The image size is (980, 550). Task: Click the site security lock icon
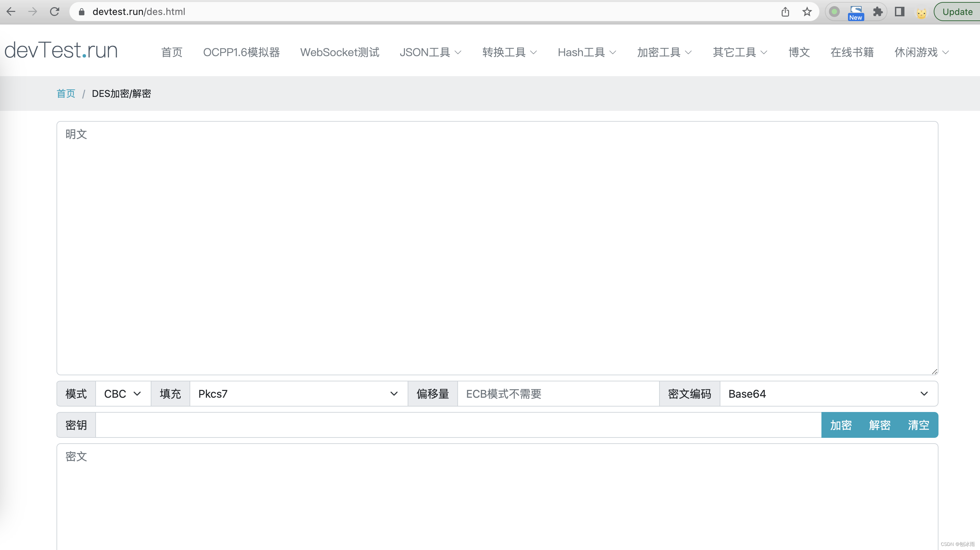coord(81,12)
